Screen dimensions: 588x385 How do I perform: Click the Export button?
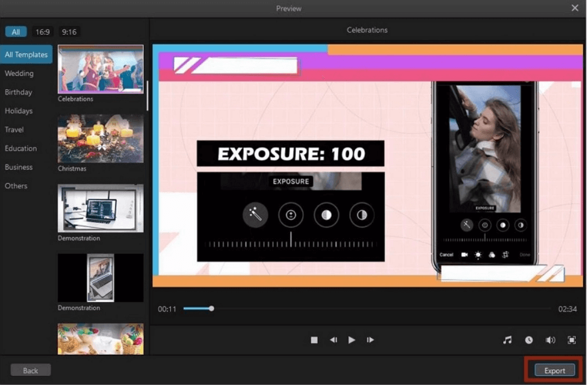555,371
